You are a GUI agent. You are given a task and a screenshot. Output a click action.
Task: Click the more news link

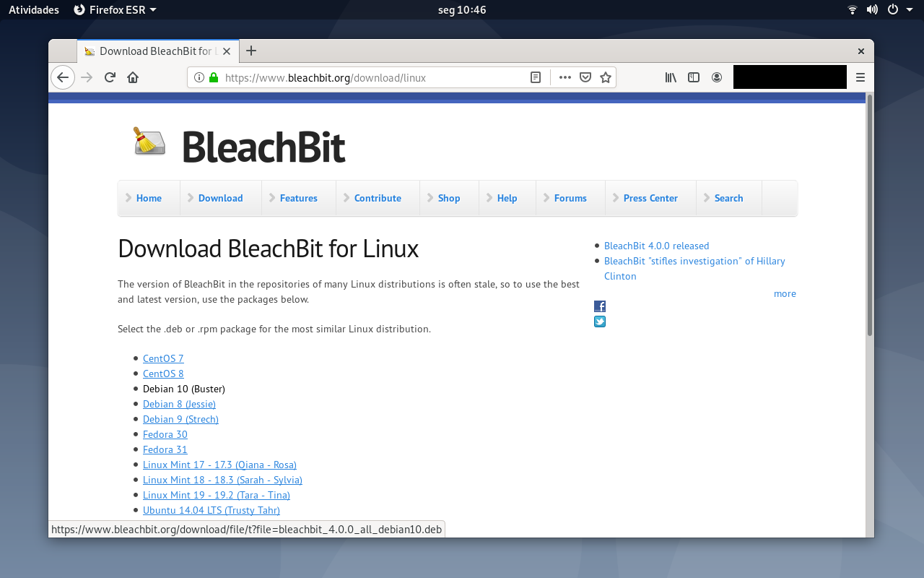click(785, 293)
